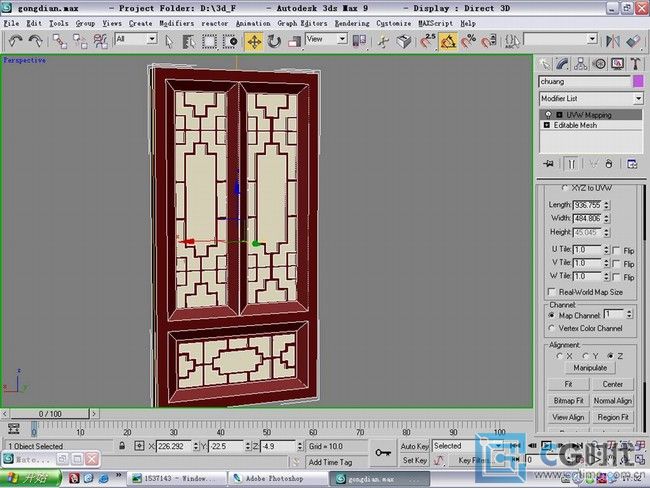
Task: Select Alignment X radio button
Action: coord(560,356)
